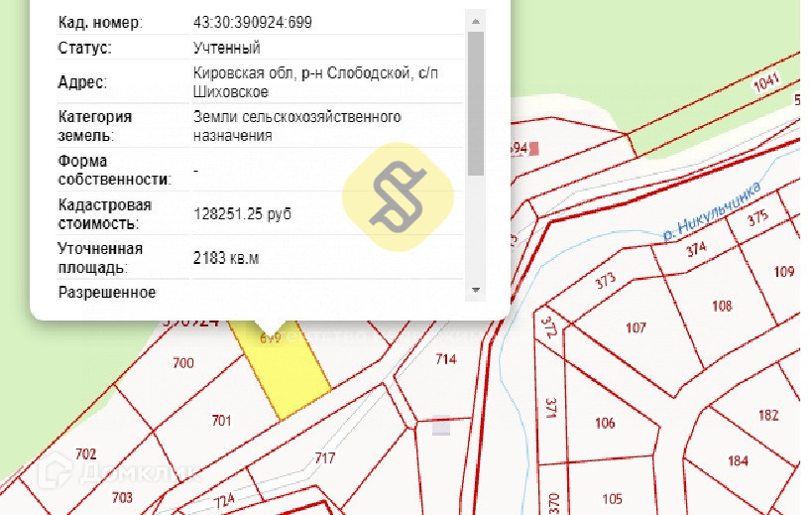Click the Кадастровая стоимость label
This screenshot has width=812, height=515.
tap(105, 214)
